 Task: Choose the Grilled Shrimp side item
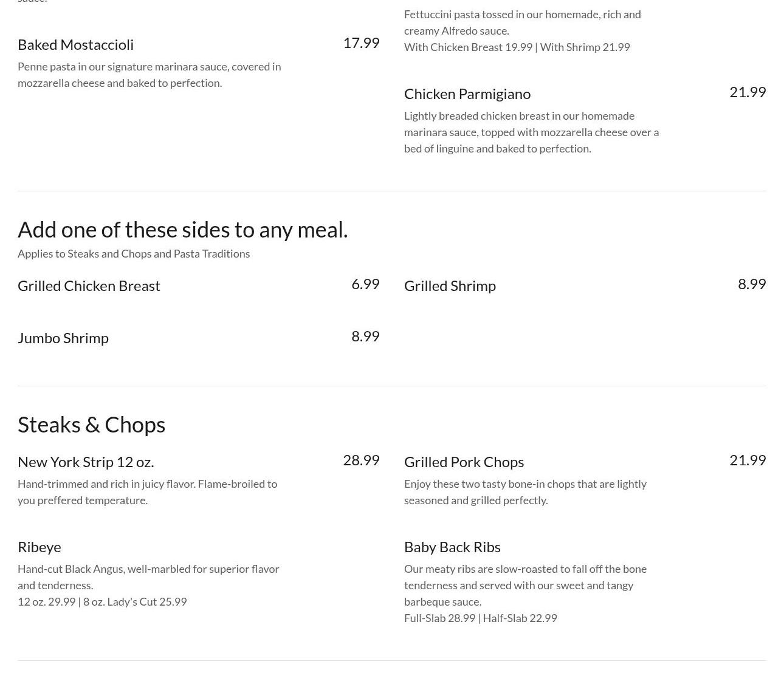450,285
